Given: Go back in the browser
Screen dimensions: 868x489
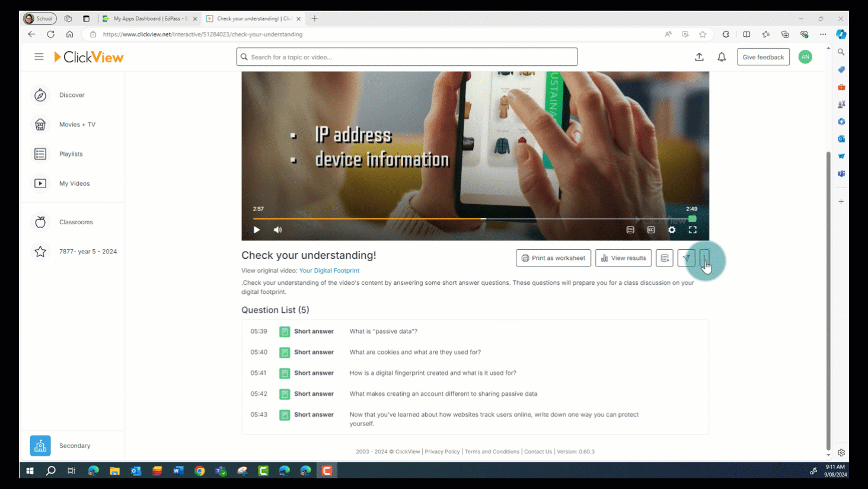Looking at the screenshot, I should (x=31, y=34).
